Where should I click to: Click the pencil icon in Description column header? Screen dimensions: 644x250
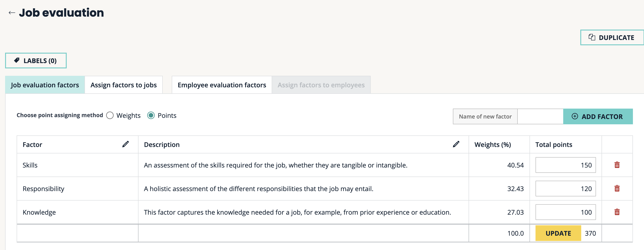click(x=456, y=144)
